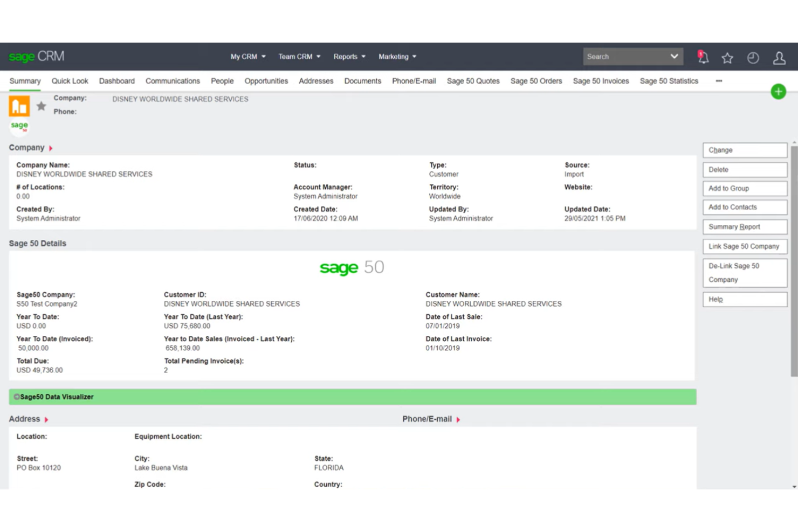Click the green plus New button

[x=778, y=92]
